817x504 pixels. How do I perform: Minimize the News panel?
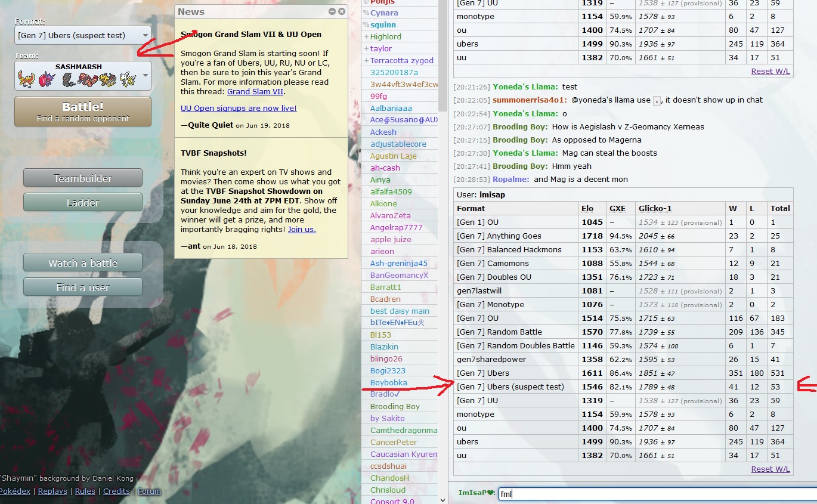pyautogui.click(x=332, y=11)
